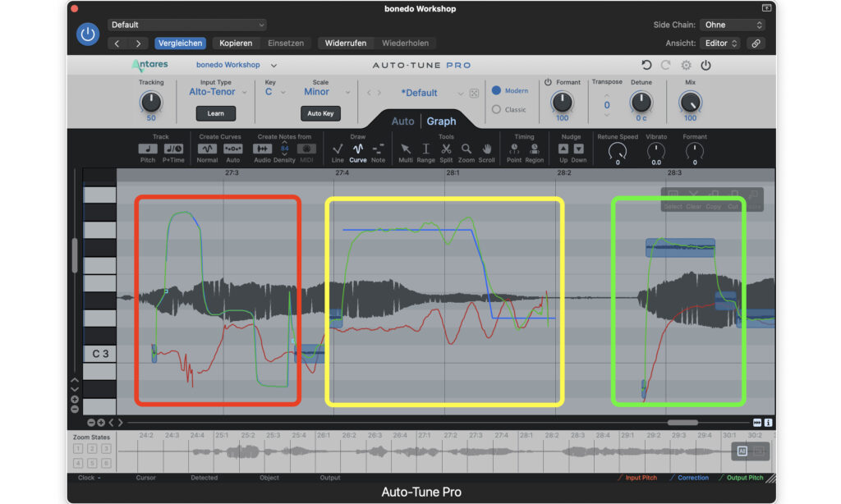Image resolution: width=841 pixels, height=504 pixels.
Task: Select Modern mode radio button
Action: [x=496, y=90]
